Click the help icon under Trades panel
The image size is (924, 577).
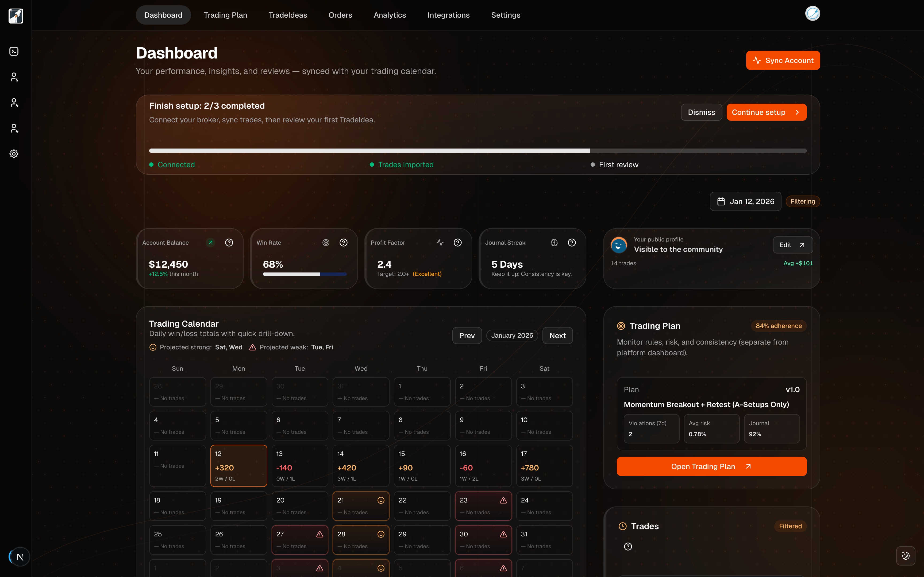(628, 547)
